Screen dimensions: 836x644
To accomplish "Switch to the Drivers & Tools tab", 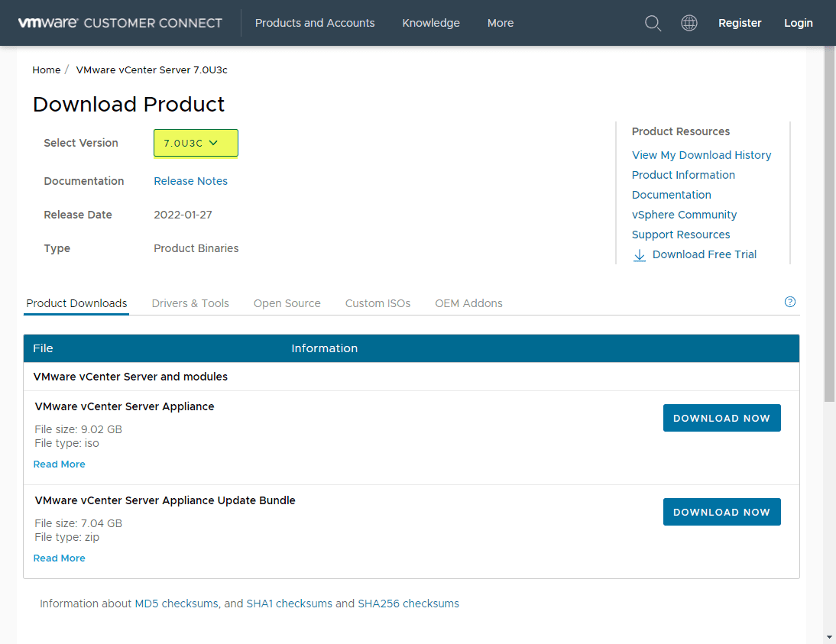I will (190, 303).
